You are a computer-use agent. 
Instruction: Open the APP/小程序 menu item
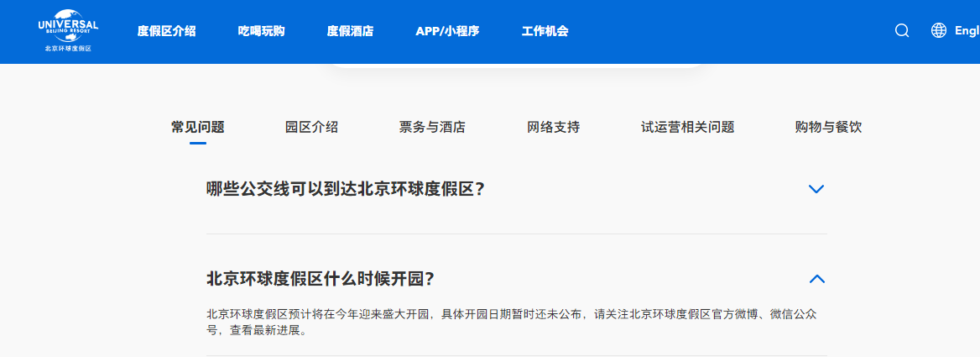(x=447, y=32)
